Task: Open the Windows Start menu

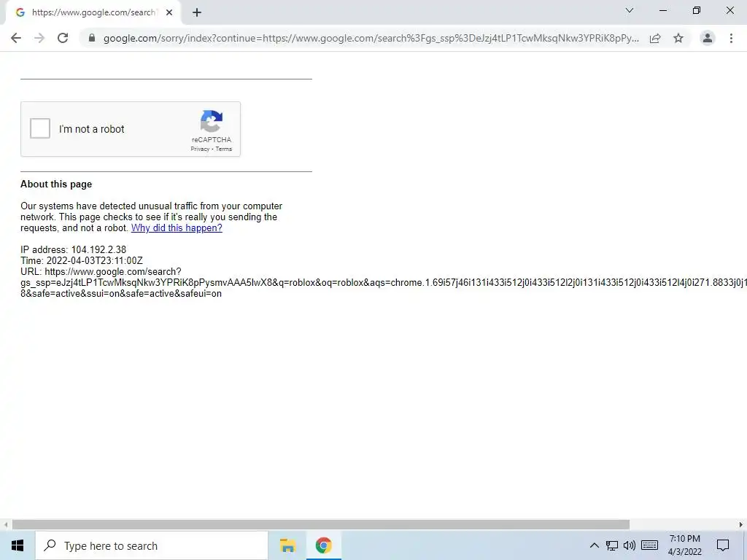Action: point(18,545)
